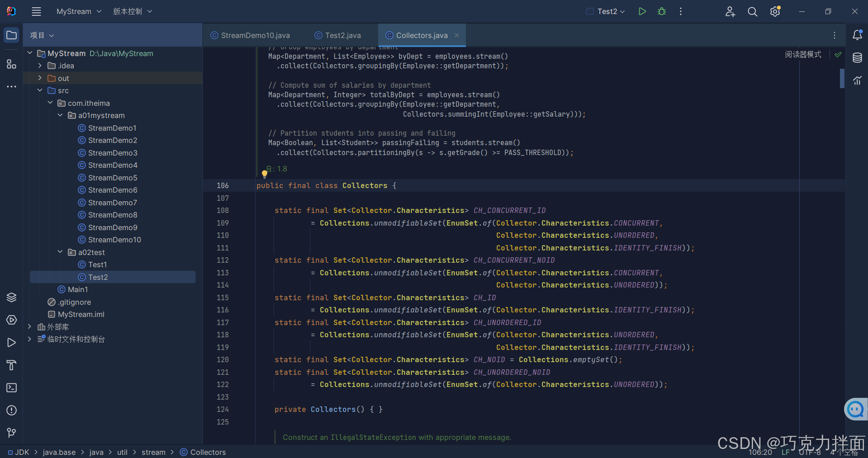Open editor tabs options menu

click(835, 35)
